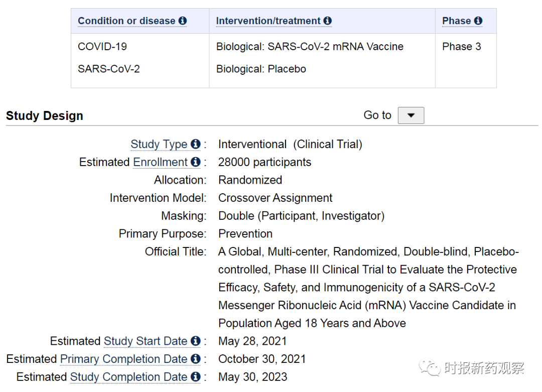The width and height of the screenshot is (542, 392).
Task: Open the Phase header link
Action: 457,21
